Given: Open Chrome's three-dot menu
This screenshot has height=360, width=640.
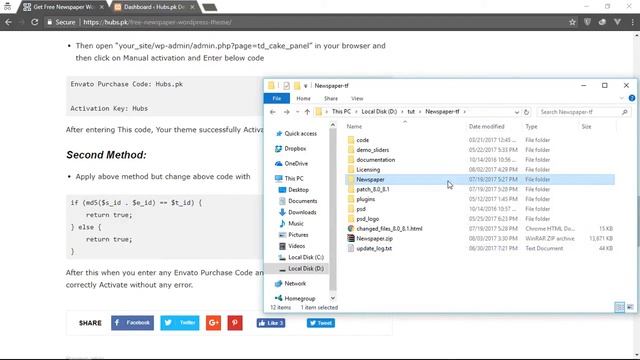Looking at the screenshot, I should [x=632, y=22].
